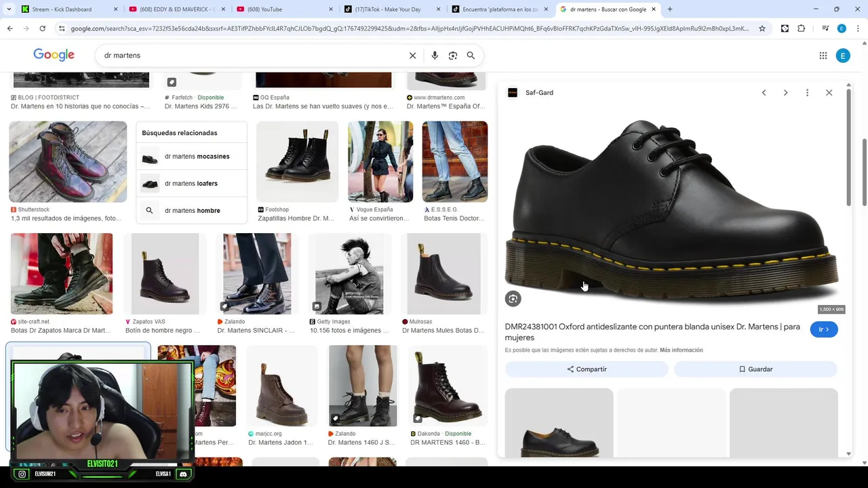Image resolution: width=868 pixels, height=488 pixels.
Task: Open a new browser tab
Action: tap(669, 9)
